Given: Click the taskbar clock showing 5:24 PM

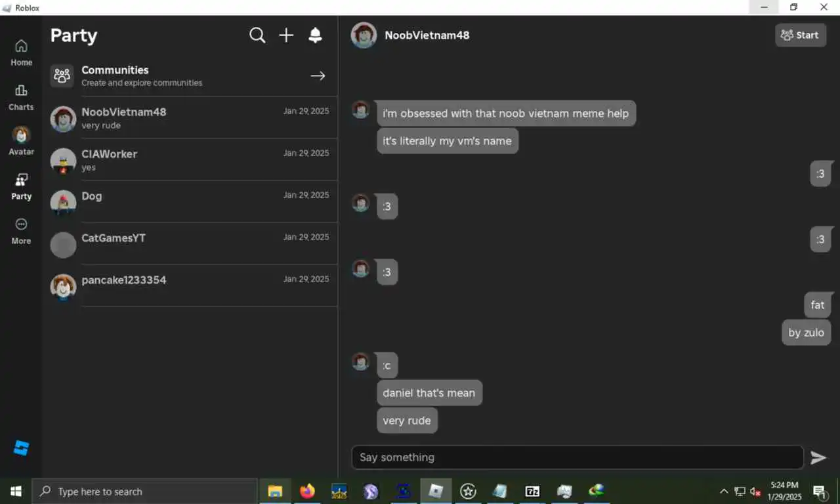Looking at the screenshot, I should point(784,491).
